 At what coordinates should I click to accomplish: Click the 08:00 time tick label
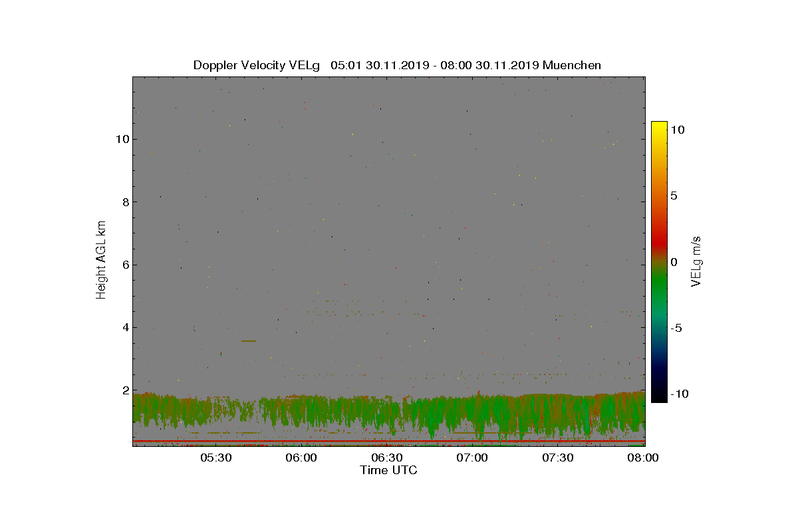pos(644,458)
